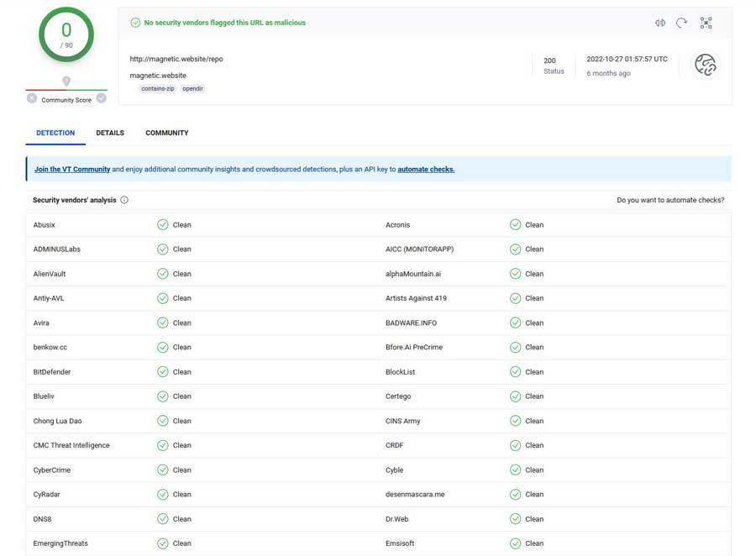
Task: Vote negative on Community Score
Action: 32,98
